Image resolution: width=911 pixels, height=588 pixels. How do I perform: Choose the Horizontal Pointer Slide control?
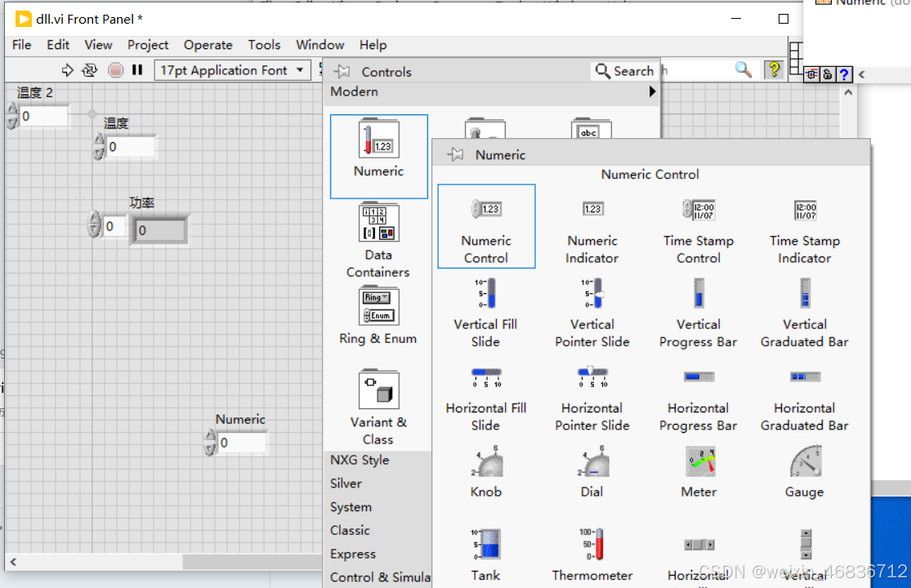point(592,398)
